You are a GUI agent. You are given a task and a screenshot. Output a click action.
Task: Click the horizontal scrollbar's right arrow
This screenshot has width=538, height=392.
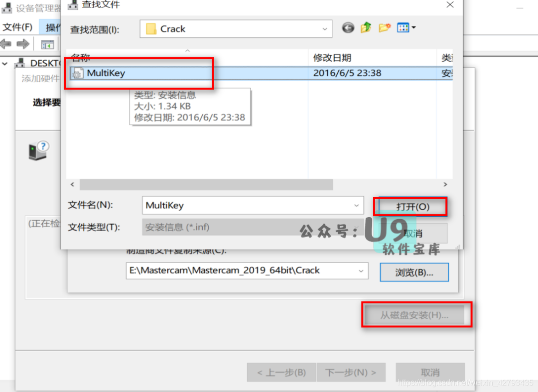(445, 185)
